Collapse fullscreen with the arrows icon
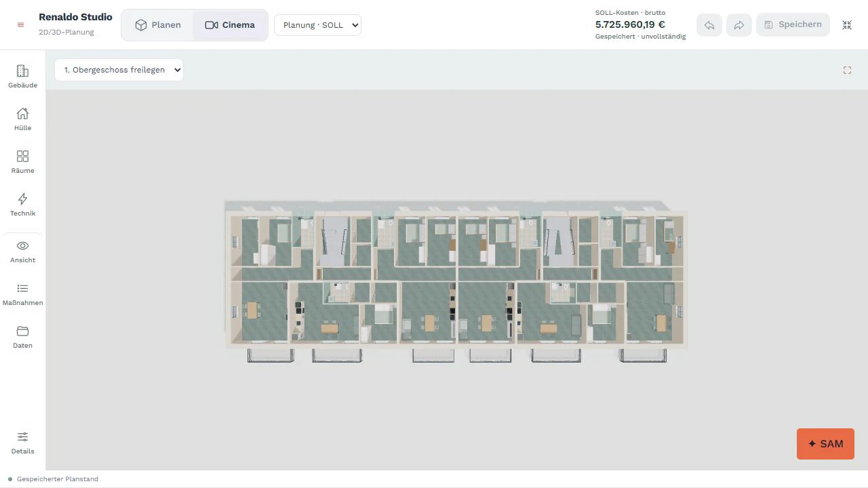 (x=847, y=25)
